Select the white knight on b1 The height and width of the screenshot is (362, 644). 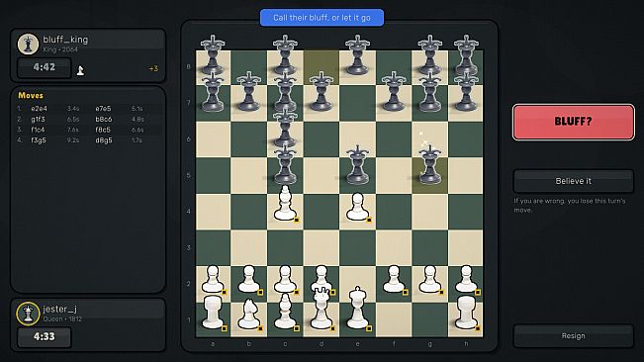tap(248, 315)
